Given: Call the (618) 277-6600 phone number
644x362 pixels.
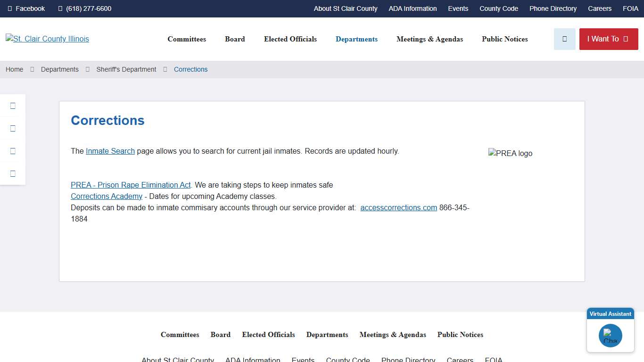Looking at the screenshot, I should pos(85,8).
